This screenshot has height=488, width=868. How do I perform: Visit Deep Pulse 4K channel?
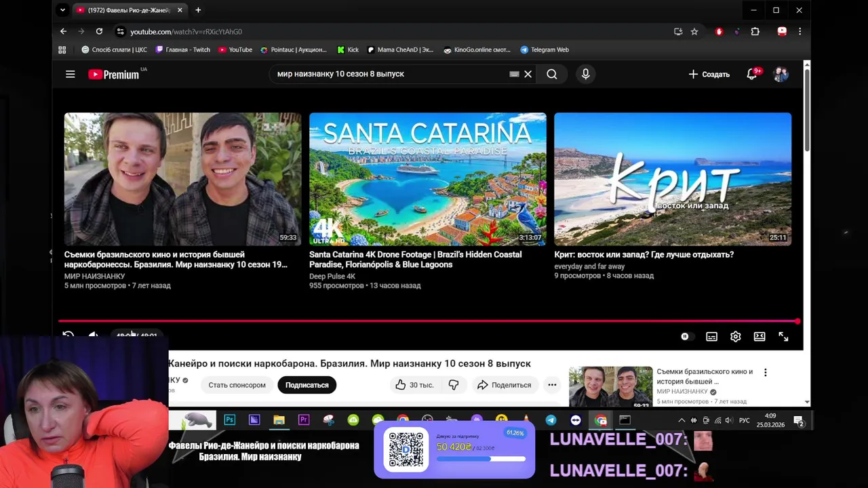pyautogui.click(x=332, y=277)
